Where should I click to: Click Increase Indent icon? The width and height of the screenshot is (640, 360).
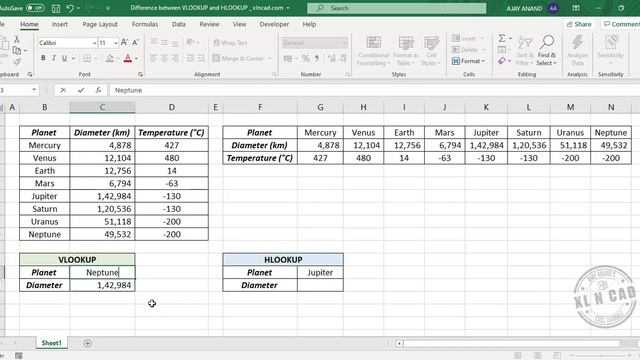pos(201,58)
